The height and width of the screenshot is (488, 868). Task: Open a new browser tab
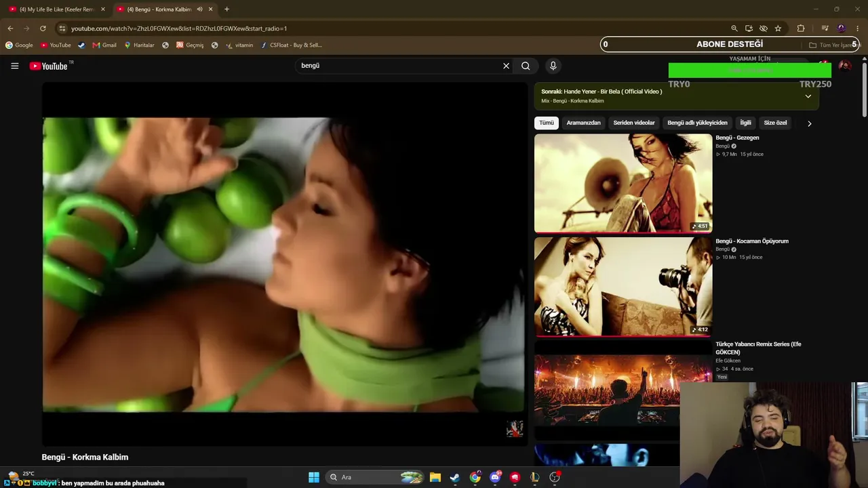[226, 9]
